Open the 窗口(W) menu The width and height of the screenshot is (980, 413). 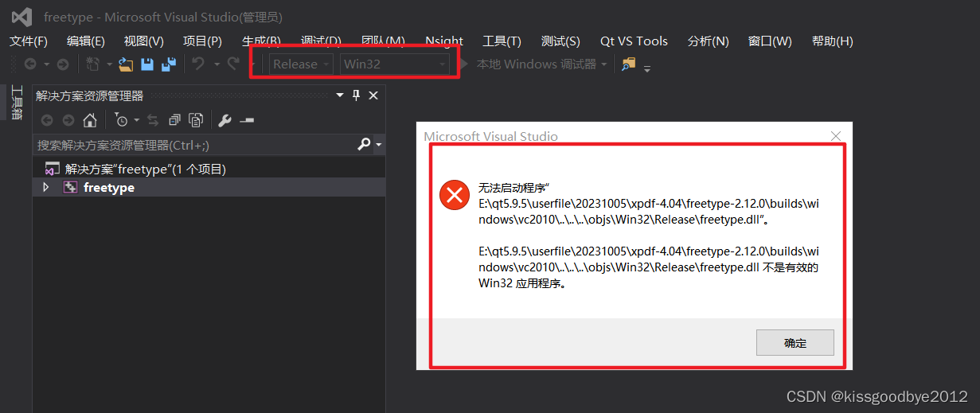pyautogui.click(x=770, y=41)
